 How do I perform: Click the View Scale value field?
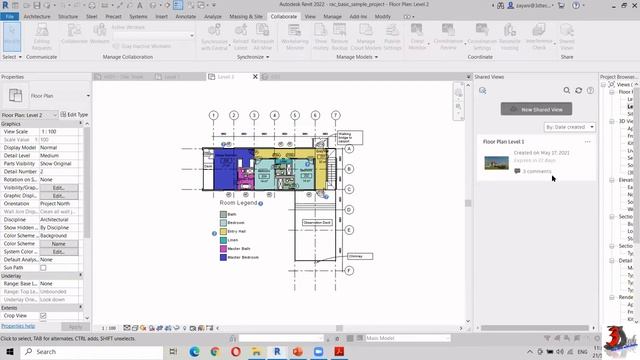60,131
